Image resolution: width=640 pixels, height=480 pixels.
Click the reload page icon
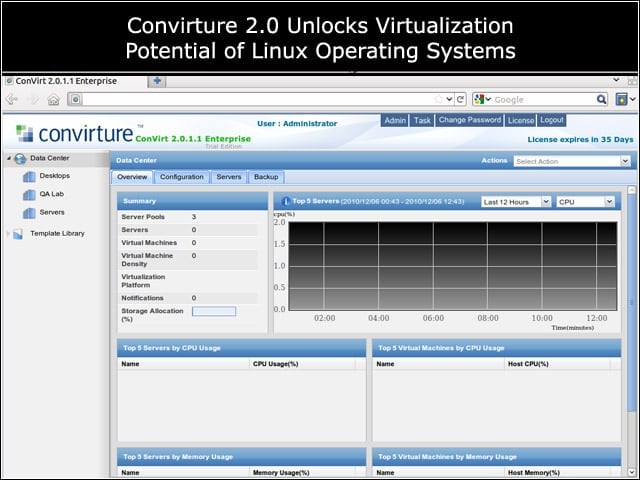pyautogui.click(x=460, y=99)
